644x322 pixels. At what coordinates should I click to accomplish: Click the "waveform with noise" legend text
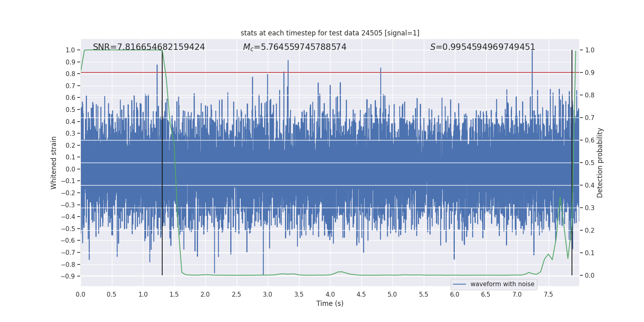coord(502,284)
